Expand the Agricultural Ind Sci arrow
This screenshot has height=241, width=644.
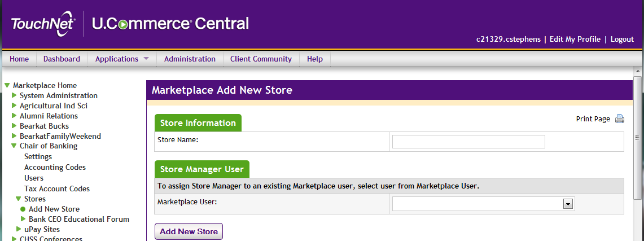pos(14,106)
